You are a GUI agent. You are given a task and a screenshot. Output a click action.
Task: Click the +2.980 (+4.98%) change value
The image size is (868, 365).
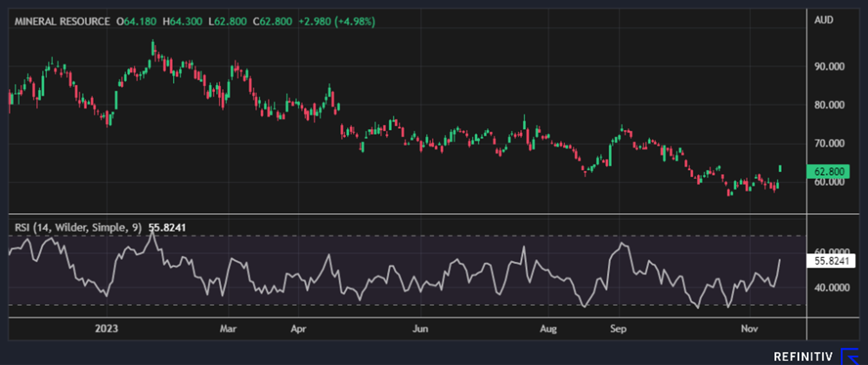[337, 21]
